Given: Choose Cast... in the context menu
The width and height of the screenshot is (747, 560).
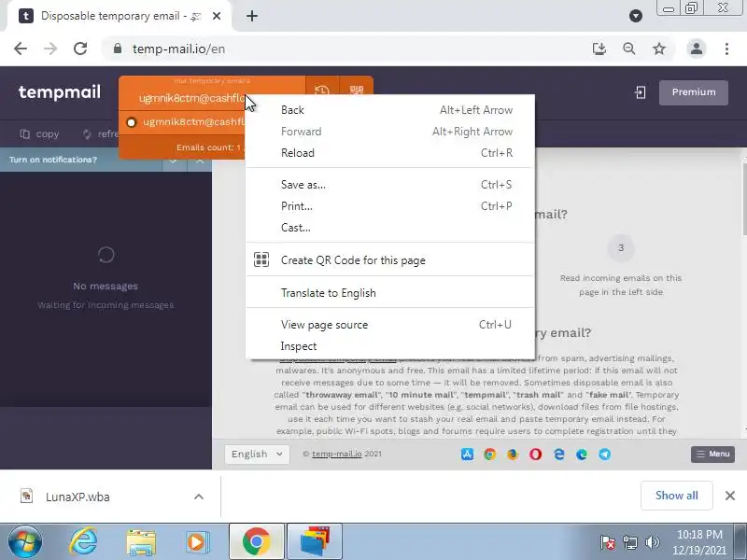Looking at the screenshot, I should [390, 228].
